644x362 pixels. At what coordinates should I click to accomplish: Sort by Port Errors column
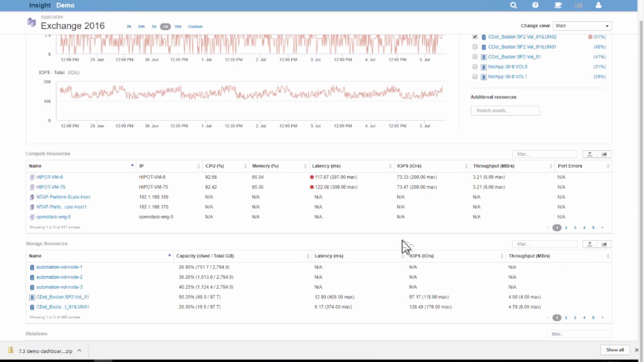(583, 166)
